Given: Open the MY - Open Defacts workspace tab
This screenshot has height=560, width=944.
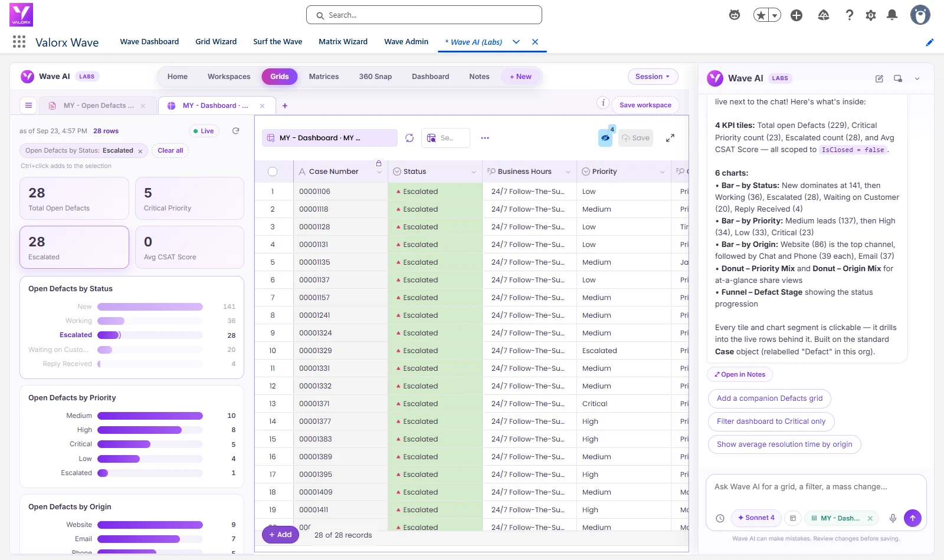Looking at the screenshot, I should tap(98, 106).
